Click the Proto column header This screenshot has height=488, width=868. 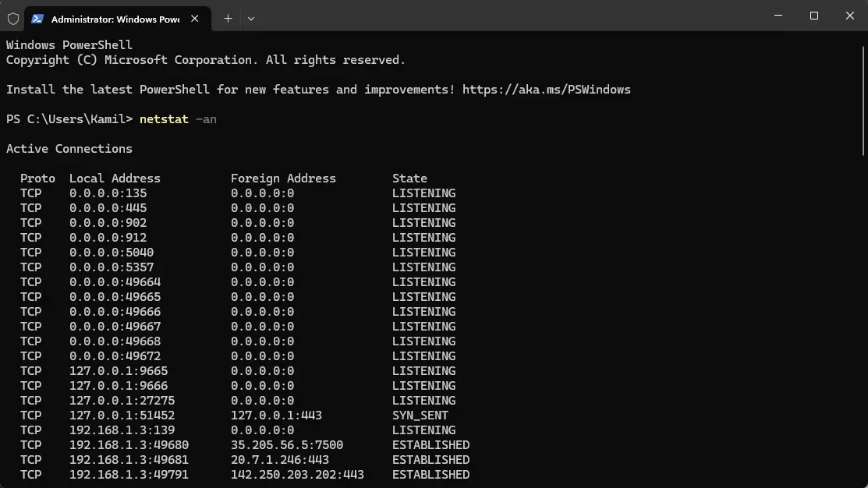(x=37, y=179)
